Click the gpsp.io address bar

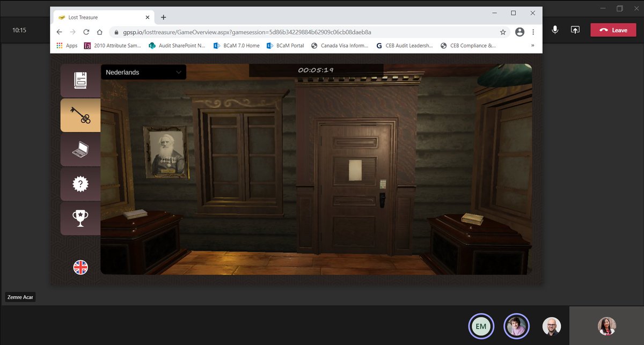tap(309, 32)
